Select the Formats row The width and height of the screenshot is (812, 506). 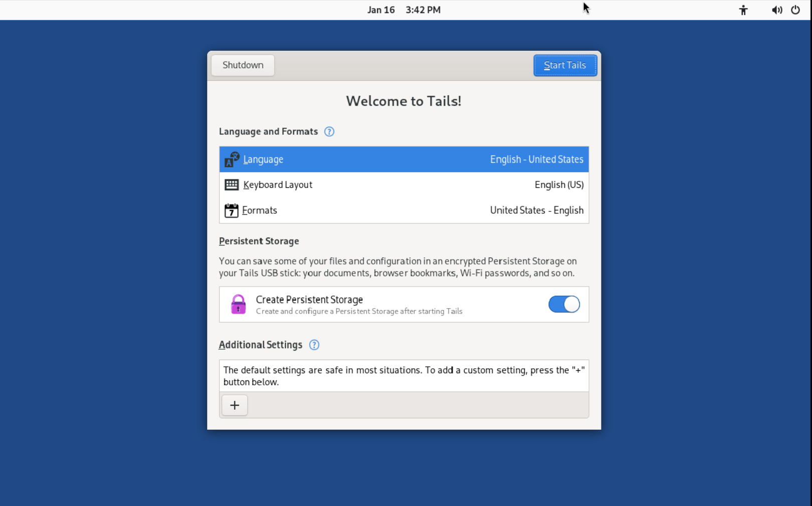404,210
